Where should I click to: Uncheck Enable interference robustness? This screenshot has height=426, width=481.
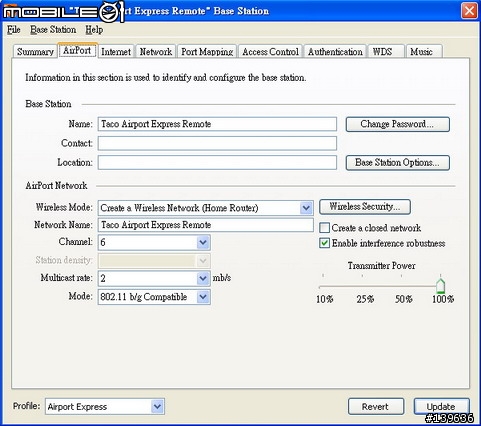[324, 243]
